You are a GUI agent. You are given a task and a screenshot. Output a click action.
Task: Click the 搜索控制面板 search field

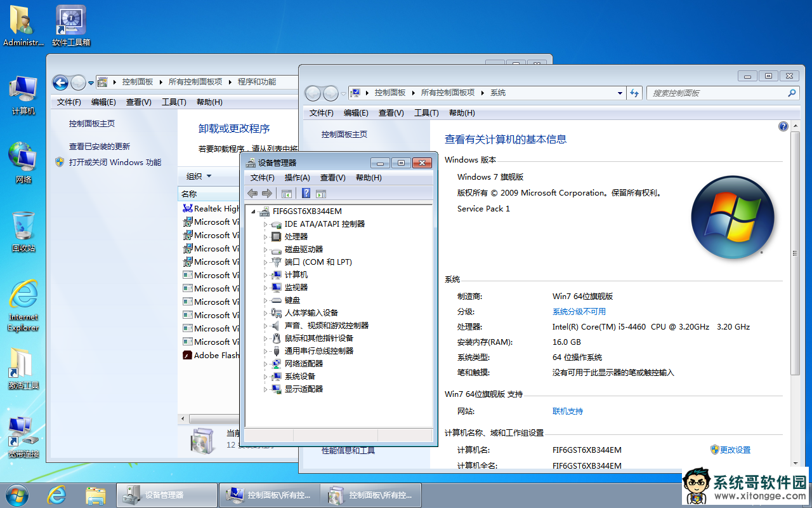pyautogui.click(x=722, y=93)
